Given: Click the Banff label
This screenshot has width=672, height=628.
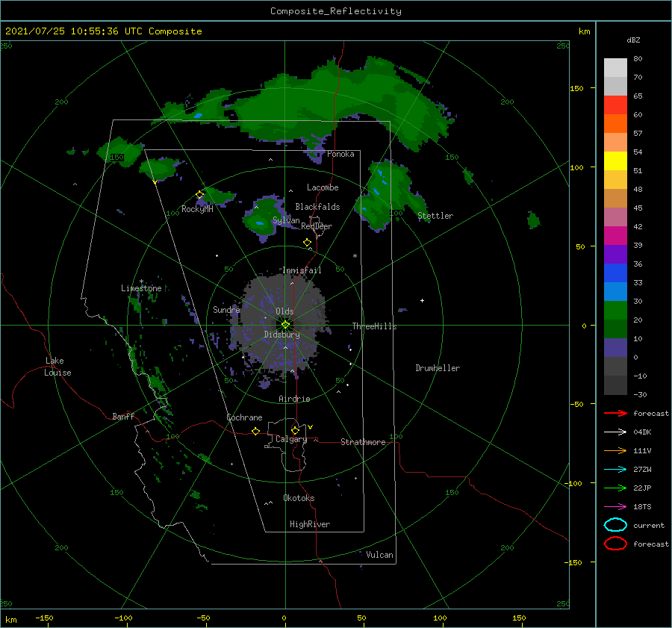Looking at the screenshot, I should [x=123, y=416].
